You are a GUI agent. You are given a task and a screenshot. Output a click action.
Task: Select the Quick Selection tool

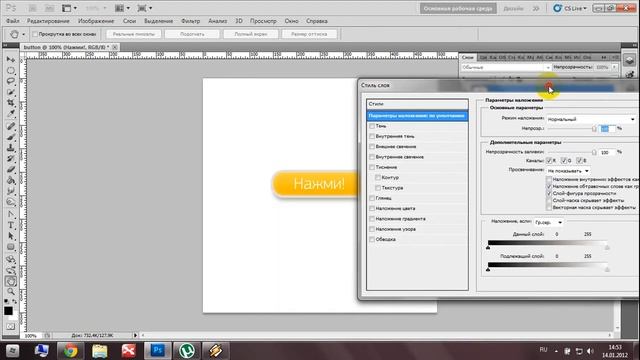click(11, 92)
